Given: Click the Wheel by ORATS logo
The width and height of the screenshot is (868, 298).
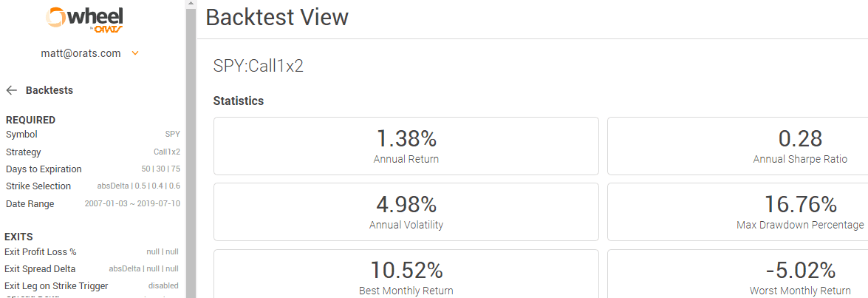Looking at the screenshot, I should (x=85, y=21).
